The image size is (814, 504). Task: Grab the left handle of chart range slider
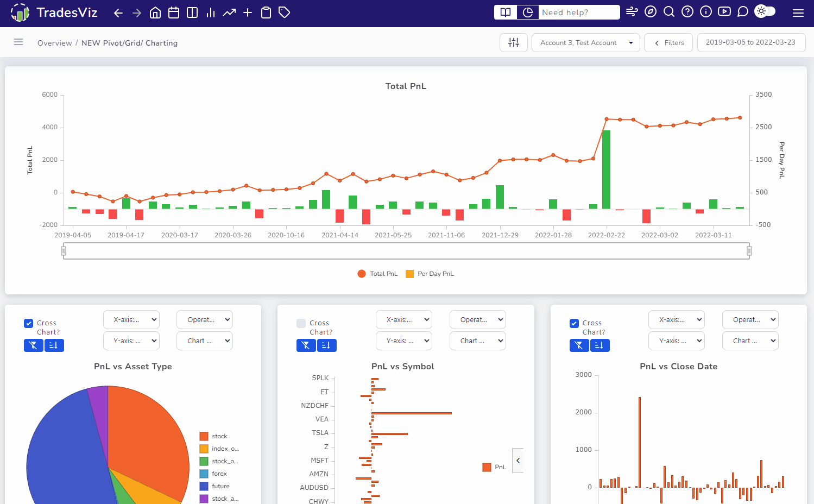[x=64, y=251]
